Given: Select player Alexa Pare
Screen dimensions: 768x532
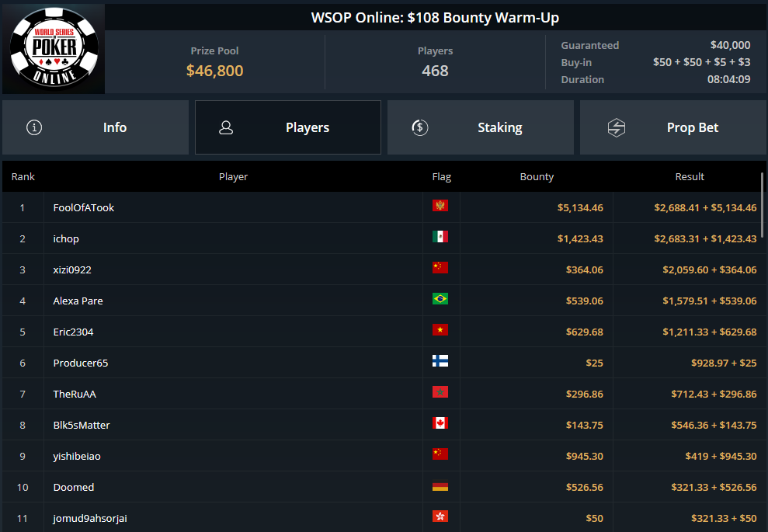Looking at the screenshot, I should click(x=78, y=301).
